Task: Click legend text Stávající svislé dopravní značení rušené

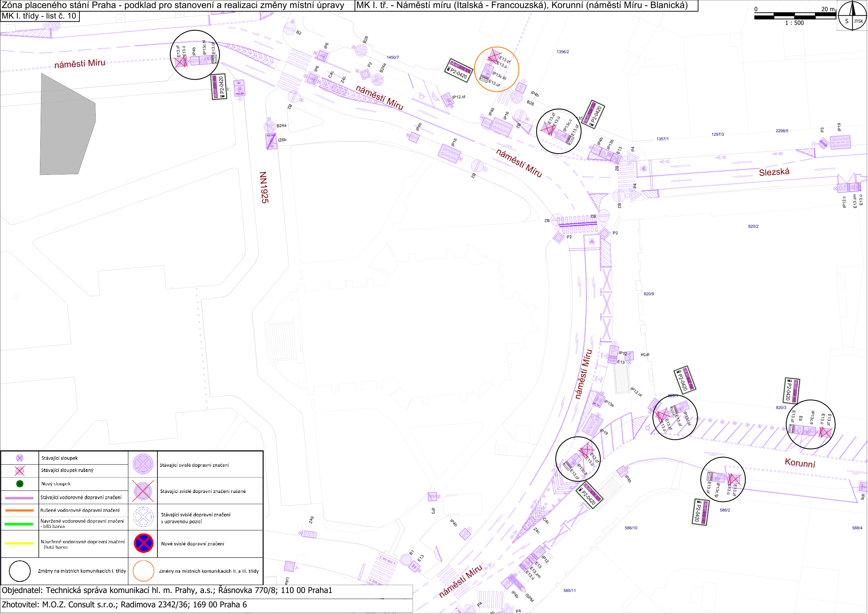Action: tap(203, 492)
